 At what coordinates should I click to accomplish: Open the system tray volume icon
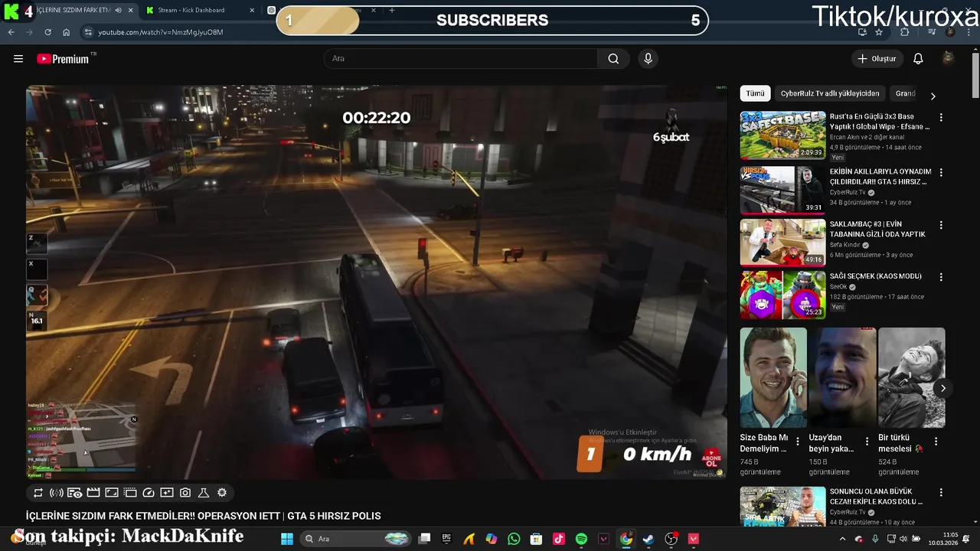[903, 539]
